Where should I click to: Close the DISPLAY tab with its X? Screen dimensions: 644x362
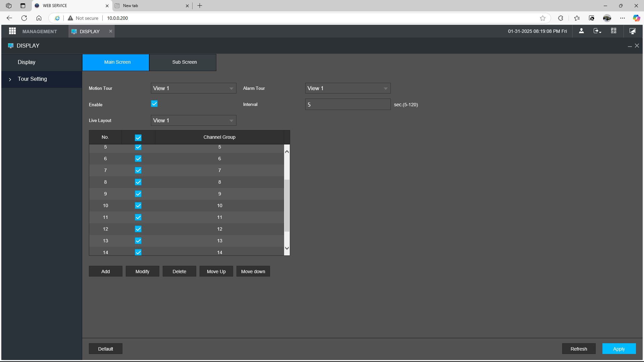tap(110, 31)
